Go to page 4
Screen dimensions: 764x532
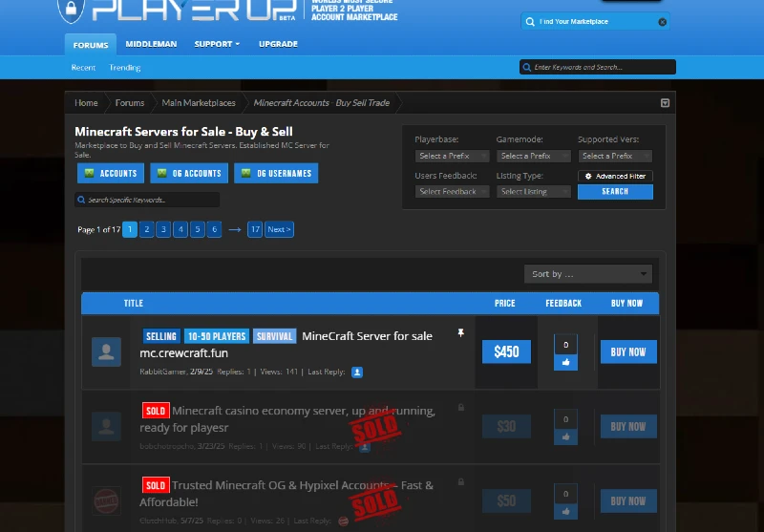(180, 229)
